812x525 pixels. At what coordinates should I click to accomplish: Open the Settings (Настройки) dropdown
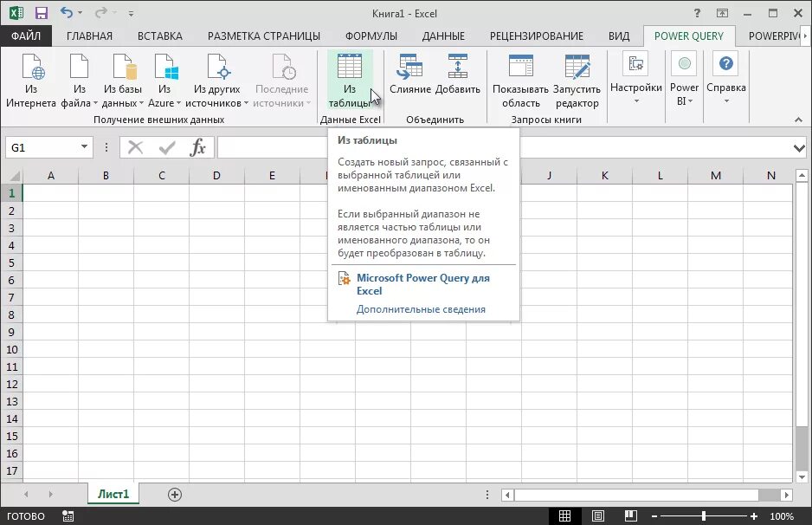(x=636, y=78)
